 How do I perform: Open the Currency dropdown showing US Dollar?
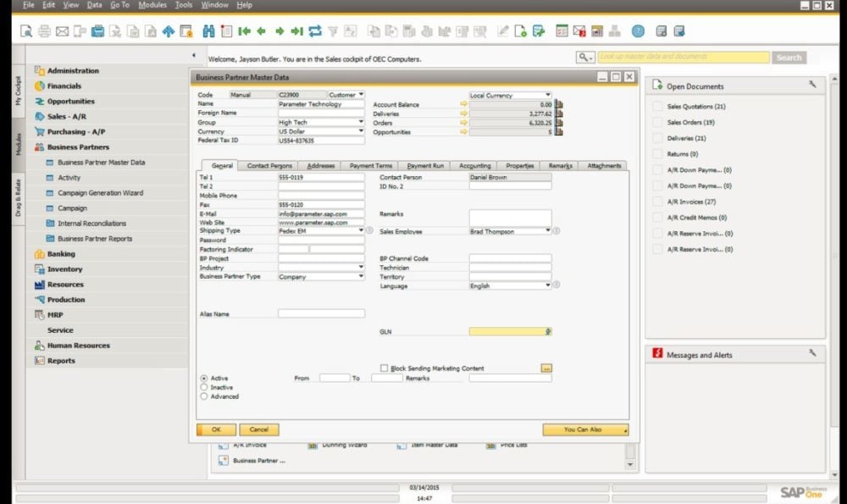359,131
